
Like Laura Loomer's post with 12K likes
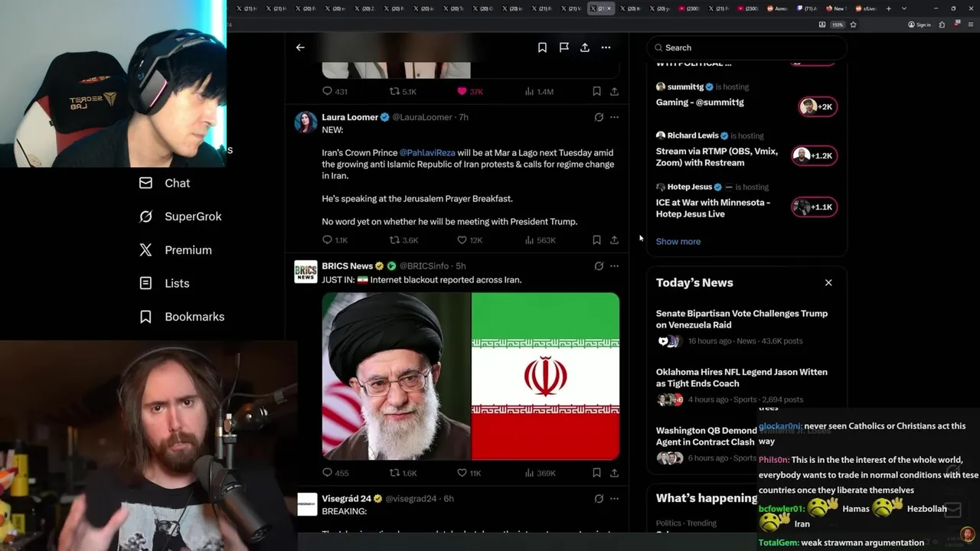(x=469, y=240)
